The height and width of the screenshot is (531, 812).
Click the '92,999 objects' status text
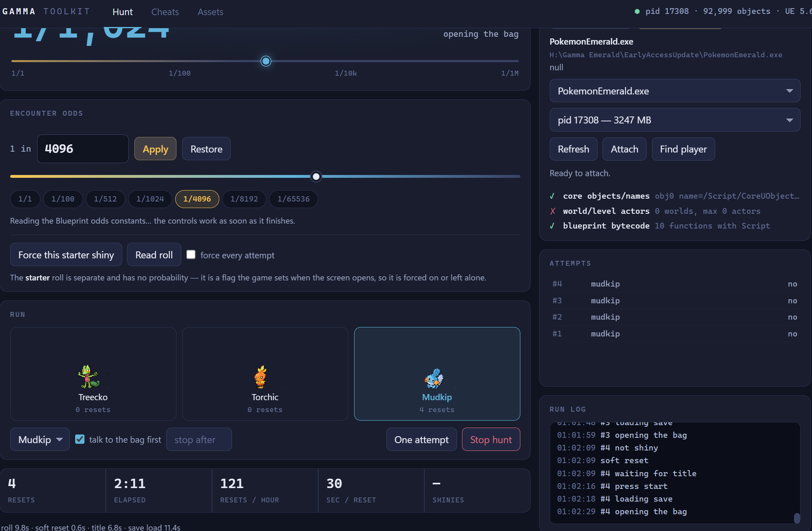(x=736, y=11)
